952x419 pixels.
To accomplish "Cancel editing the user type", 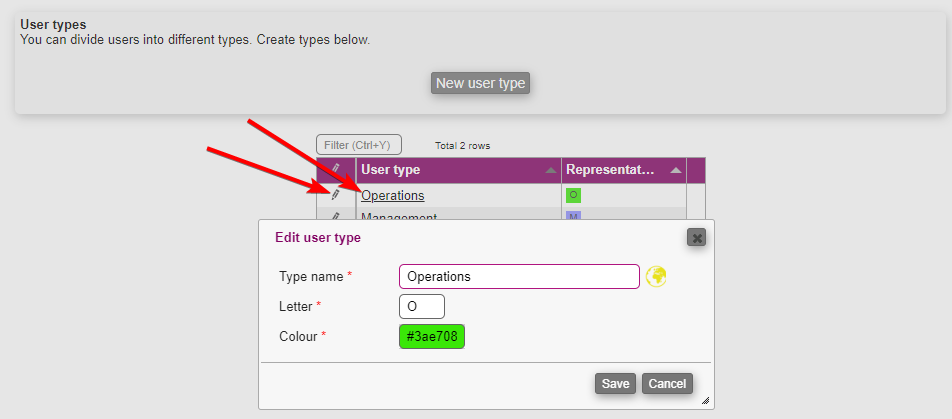I will (x=667, y=384).
